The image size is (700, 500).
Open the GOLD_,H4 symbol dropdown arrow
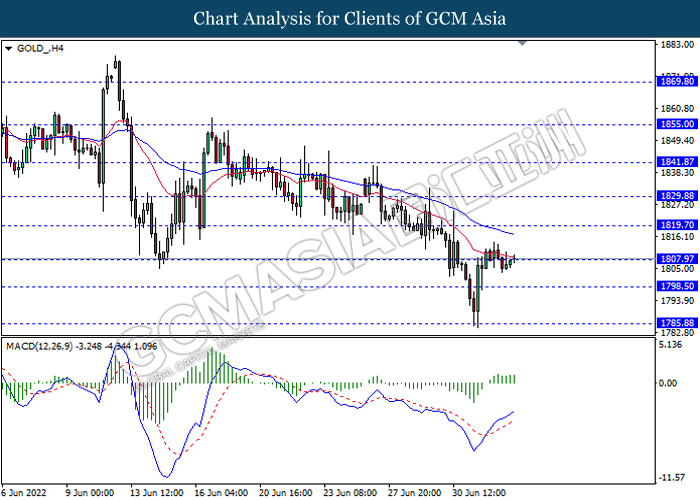pos(8,49)
